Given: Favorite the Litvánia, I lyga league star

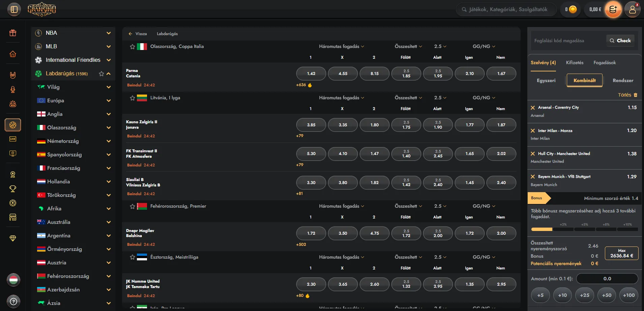Looking at the screenshot, I should click(x=133, y=98).
